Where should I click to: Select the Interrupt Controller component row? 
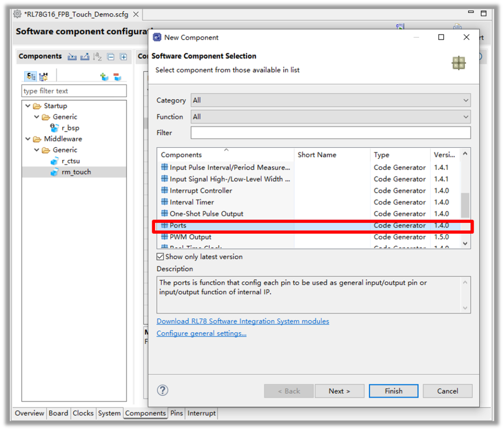(x=201, y=191)
